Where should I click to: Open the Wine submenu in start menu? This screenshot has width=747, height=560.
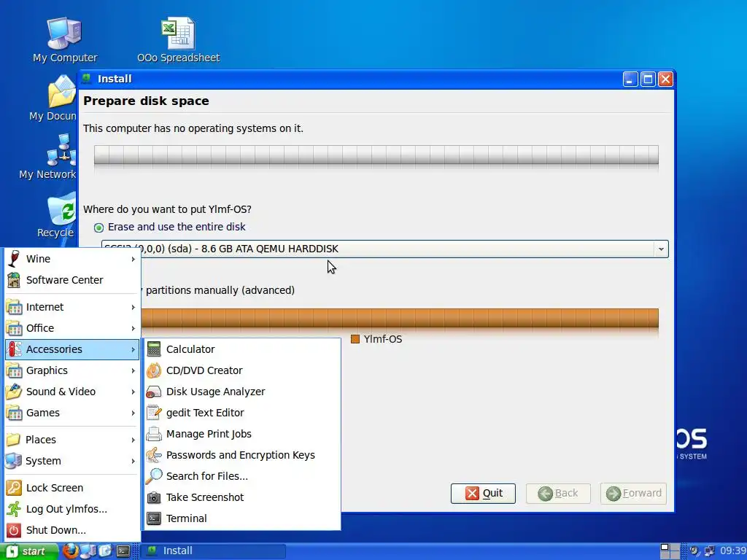point(72,259)
